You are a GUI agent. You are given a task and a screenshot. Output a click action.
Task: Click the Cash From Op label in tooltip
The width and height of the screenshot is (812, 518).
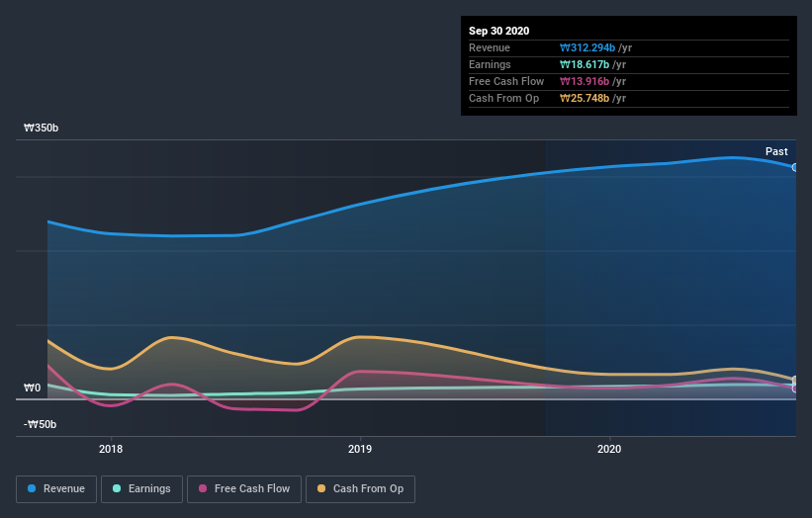(503, 98)
